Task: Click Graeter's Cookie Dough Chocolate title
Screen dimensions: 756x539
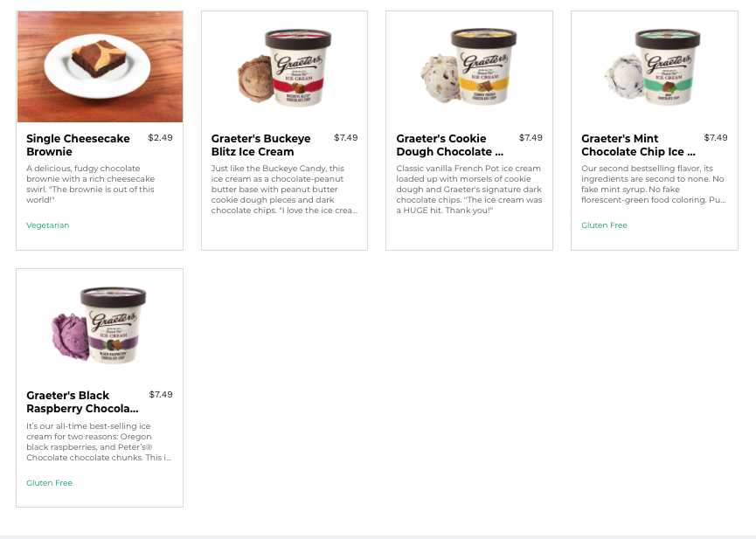Action: 450,145
